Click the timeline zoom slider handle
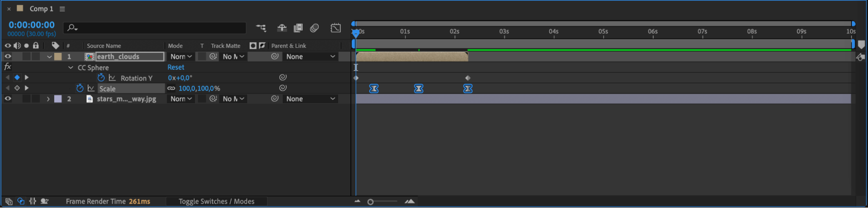The image size is (868, 208). click(370, 202)
